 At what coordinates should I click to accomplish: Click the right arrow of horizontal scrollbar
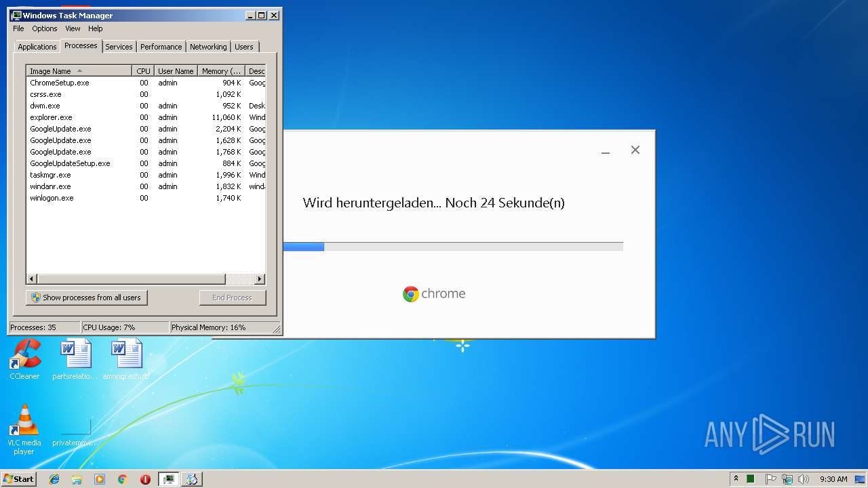(260, 279)
